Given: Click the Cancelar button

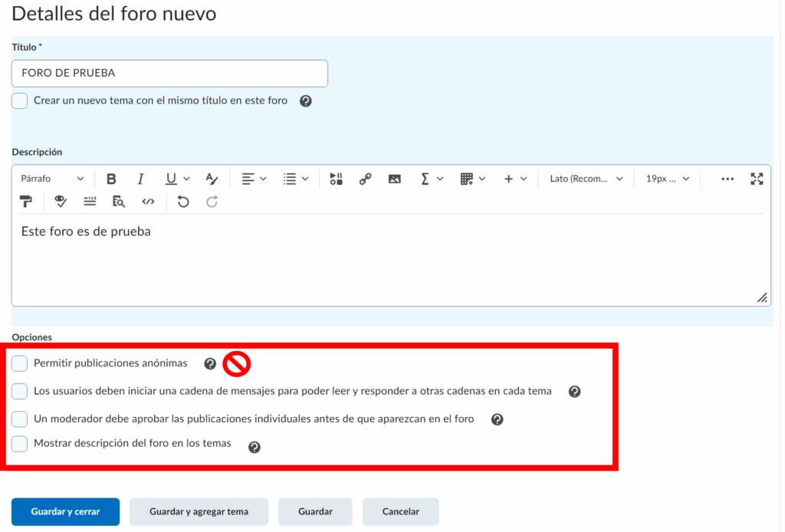Looking at the screenshot, I should pyautogui.click(x=400, y=511).
